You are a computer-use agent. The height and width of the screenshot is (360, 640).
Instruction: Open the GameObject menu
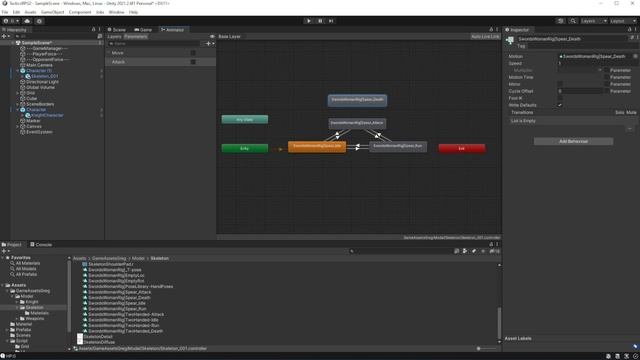click(53, 12)
